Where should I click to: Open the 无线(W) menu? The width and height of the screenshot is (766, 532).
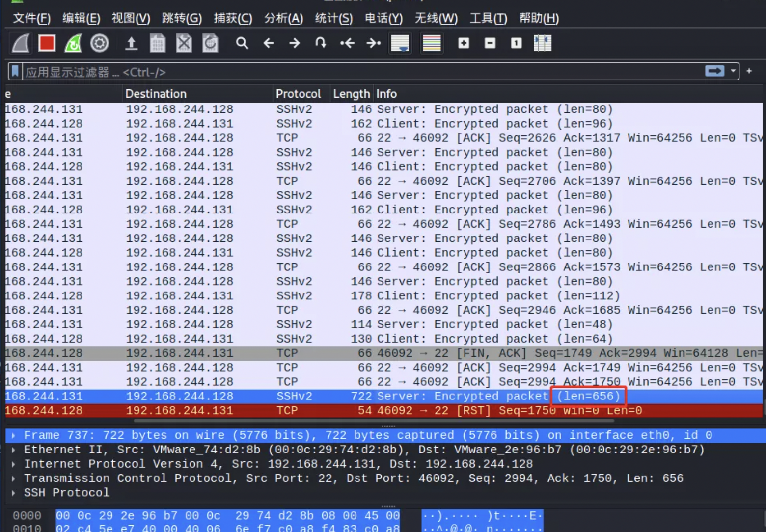(436, 18)
